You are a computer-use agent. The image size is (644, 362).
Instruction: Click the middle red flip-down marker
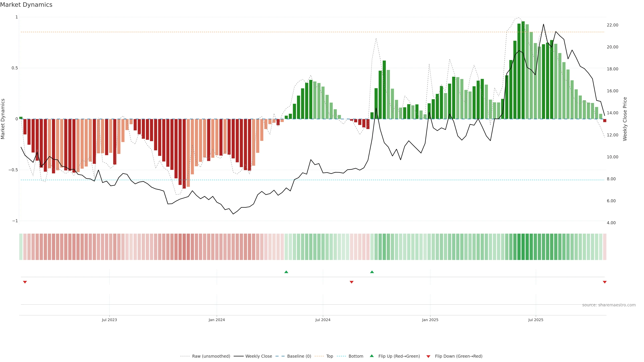pos(352,282)
